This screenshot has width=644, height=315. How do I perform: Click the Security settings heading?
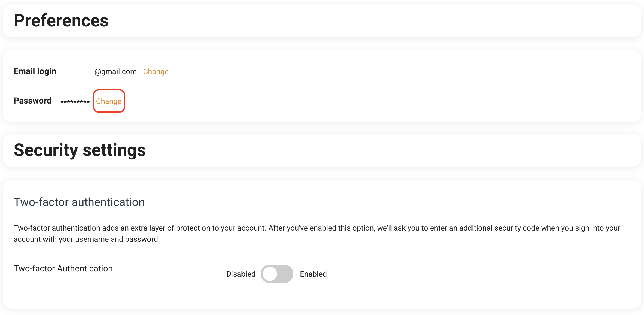tap(80, 150)
